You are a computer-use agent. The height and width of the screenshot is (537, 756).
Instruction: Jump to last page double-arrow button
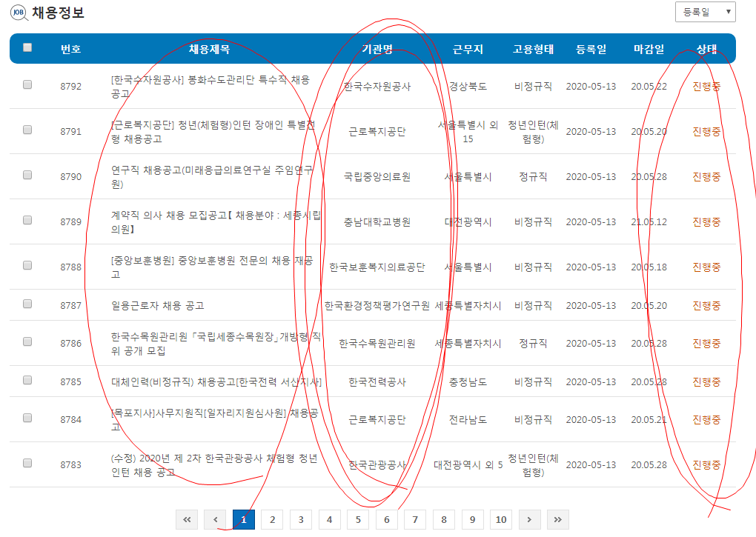pos(558,520)
